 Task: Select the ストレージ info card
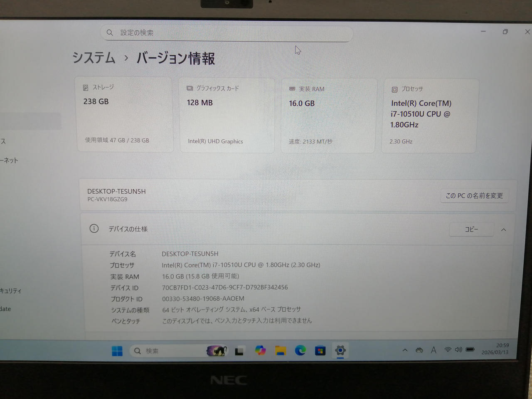(125, 114)
